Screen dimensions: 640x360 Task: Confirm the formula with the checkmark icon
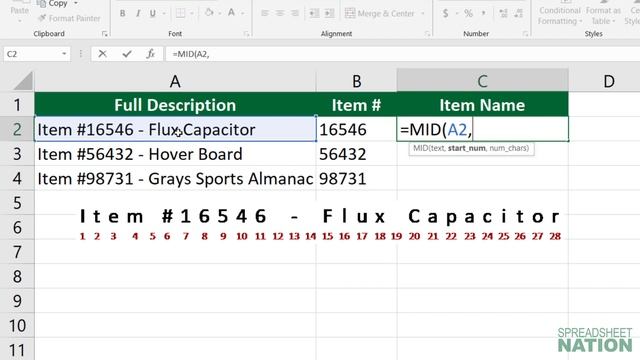[x=127, y=53]
